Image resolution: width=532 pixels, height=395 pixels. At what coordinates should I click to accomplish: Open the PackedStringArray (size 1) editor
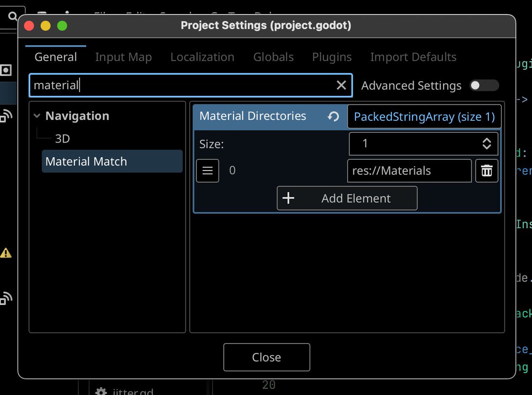(424, 117)
